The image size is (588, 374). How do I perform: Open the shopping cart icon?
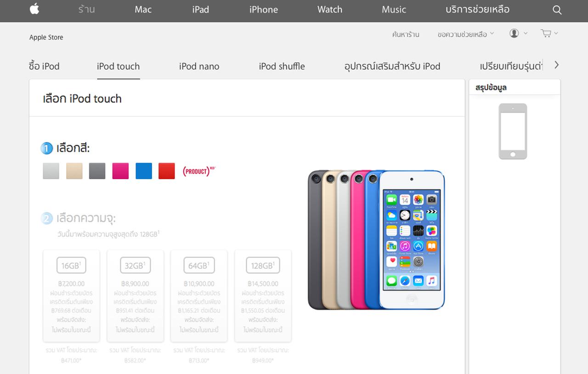pyautogui.click(x=546, y=33)
